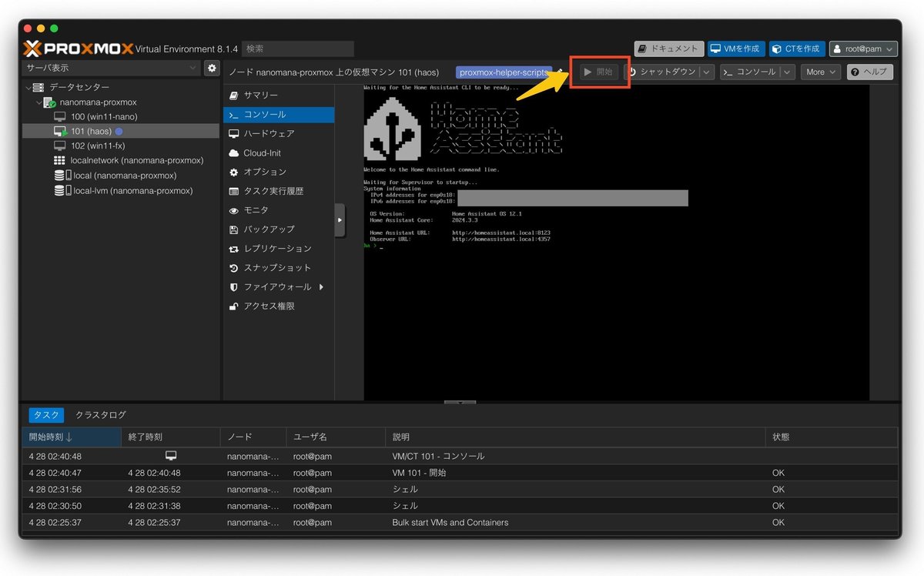Viewport: 924px width, 576px height.
Task: Sort by 開始時刻 column header
Action: coord(72,437)
